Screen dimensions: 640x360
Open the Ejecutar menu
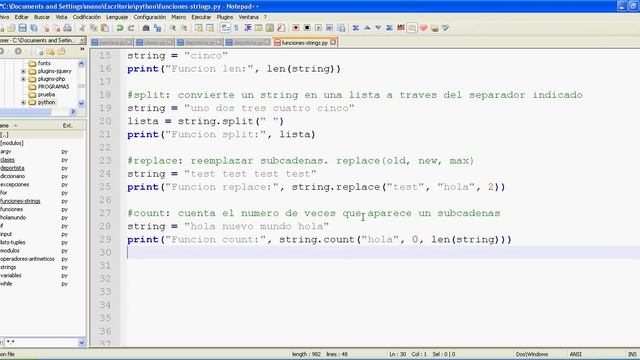pos(201,17)
